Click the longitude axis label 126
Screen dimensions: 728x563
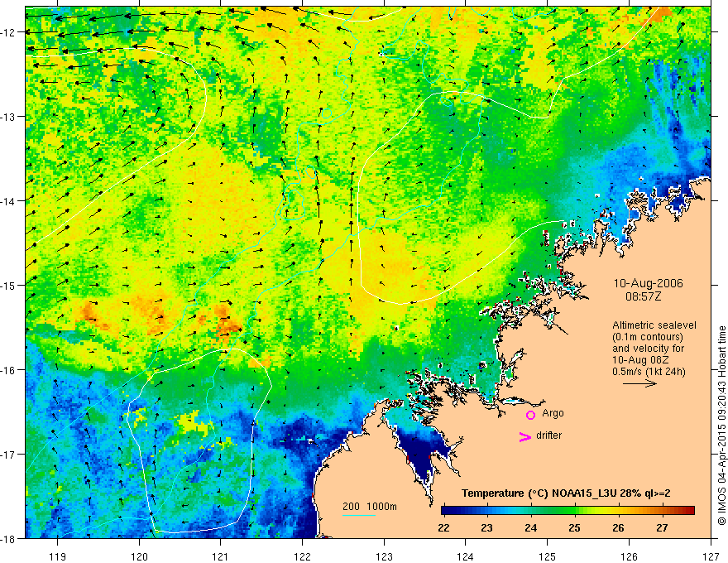point(629,556)
